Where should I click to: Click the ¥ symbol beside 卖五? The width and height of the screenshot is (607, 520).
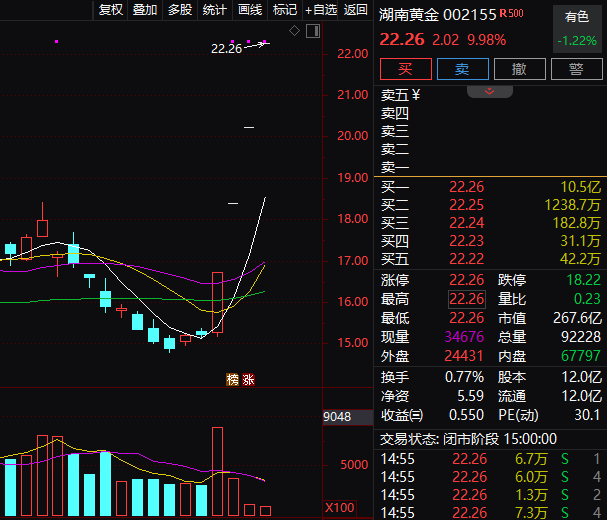point(416,96)
